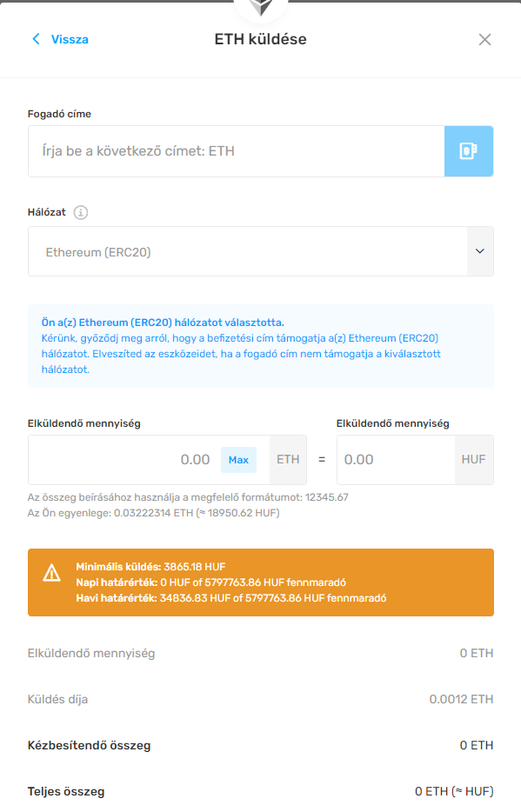Screen dimensions: 521x812
Task: Click the warning triangle icon
Action: pyautogui.click(x=52, y=573)
